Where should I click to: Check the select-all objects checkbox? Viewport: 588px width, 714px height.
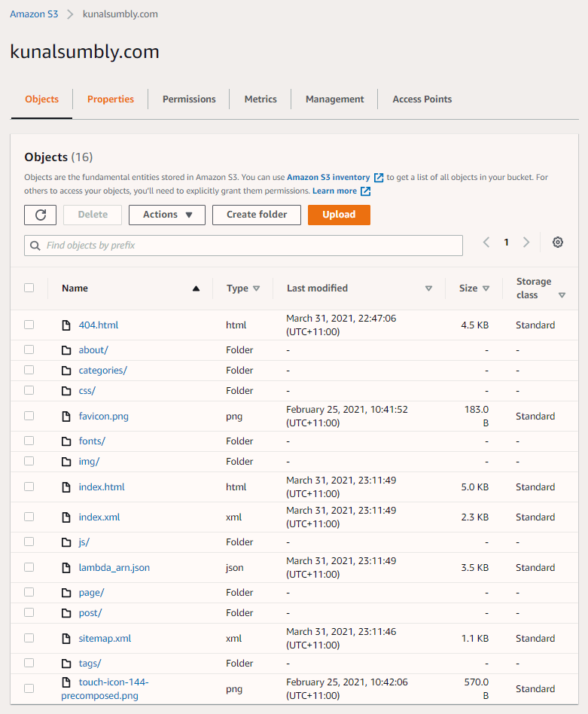[x=29, y=288]
